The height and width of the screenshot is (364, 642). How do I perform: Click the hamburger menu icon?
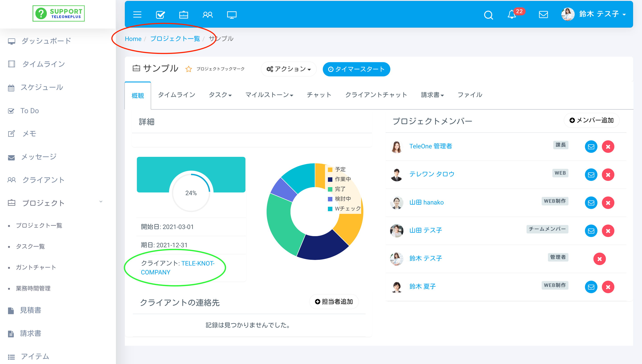[138, 14]
